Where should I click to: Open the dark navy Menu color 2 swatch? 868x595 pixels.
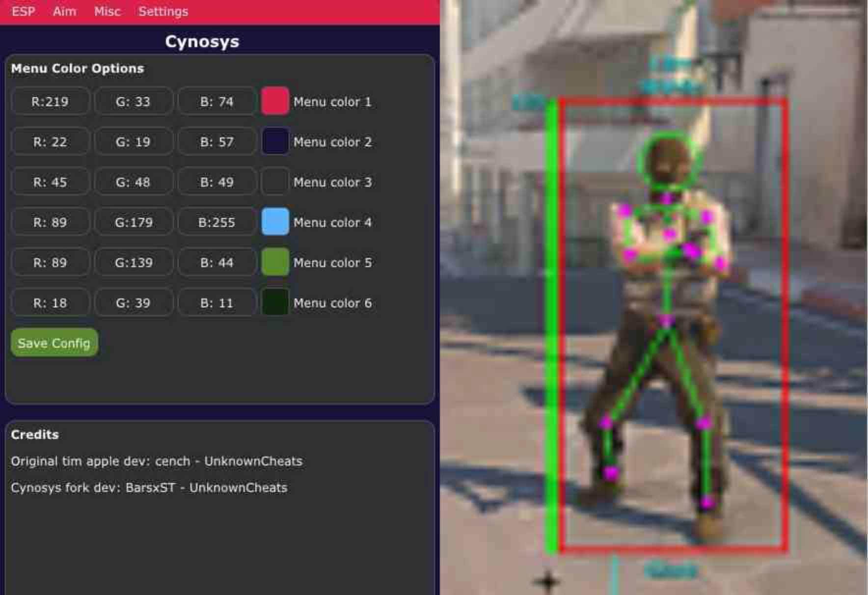[x=275, y=141]
